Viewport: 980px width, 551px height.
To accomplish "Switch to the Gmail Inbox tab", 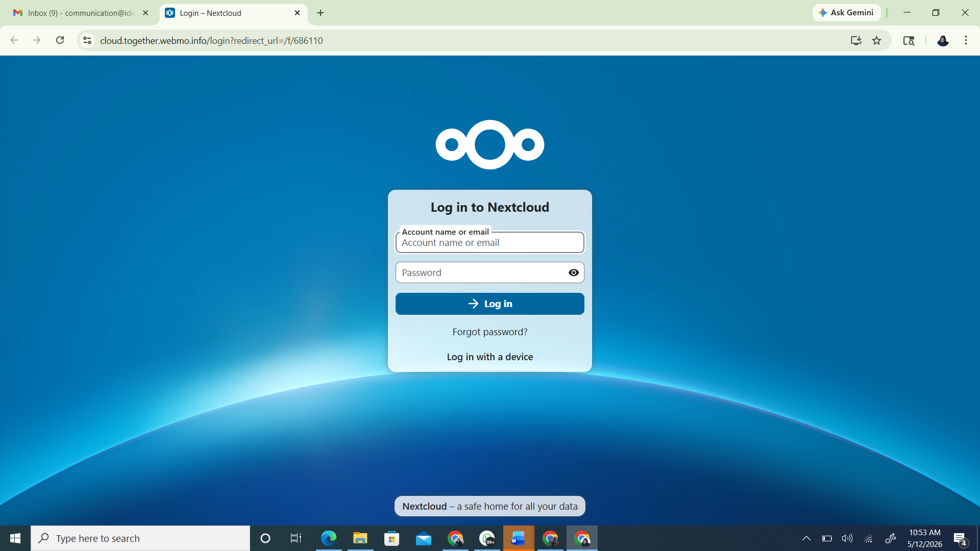I will [x=81, y=13].
